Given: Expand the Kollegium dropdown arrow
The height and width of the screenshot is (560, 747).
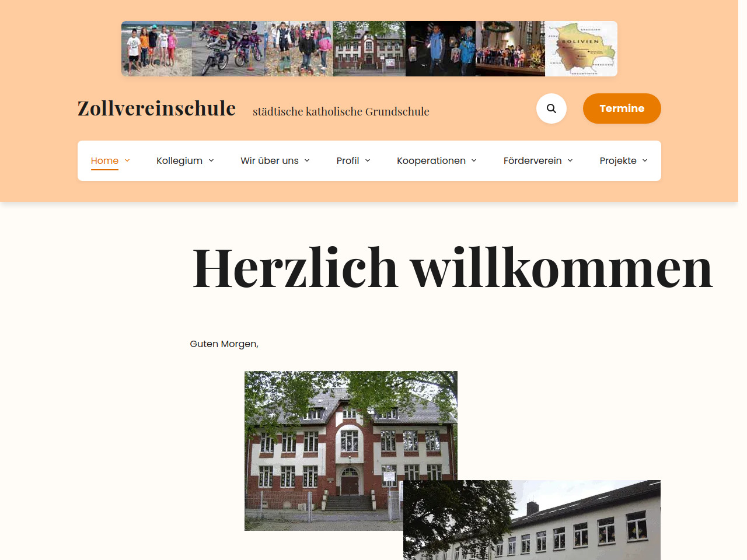Looking at the screenshot, I should (x=211, y=160).
